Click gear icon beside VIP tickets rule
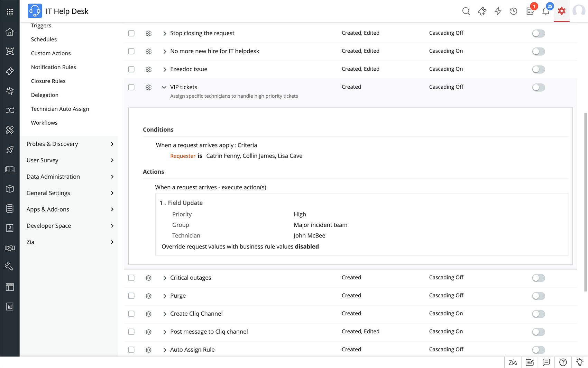588x368 pixels. 149,88
